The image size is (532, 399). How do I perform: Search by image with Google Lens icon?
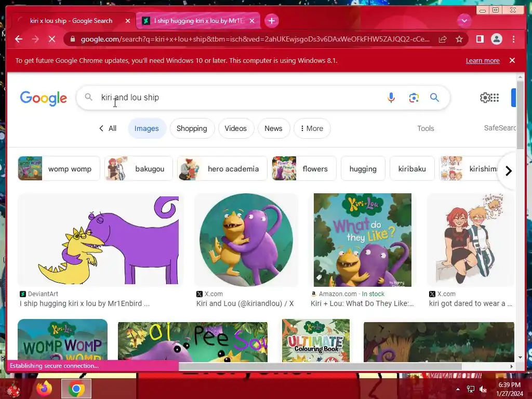(414, 98)
